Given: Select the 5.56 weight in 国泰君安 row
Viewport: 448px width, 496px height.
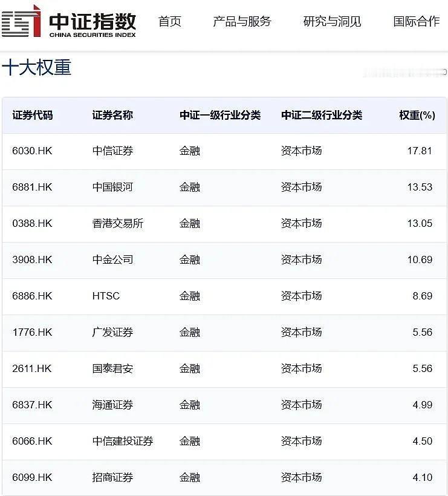Looking at the screenshot, I should click(423, 368).
